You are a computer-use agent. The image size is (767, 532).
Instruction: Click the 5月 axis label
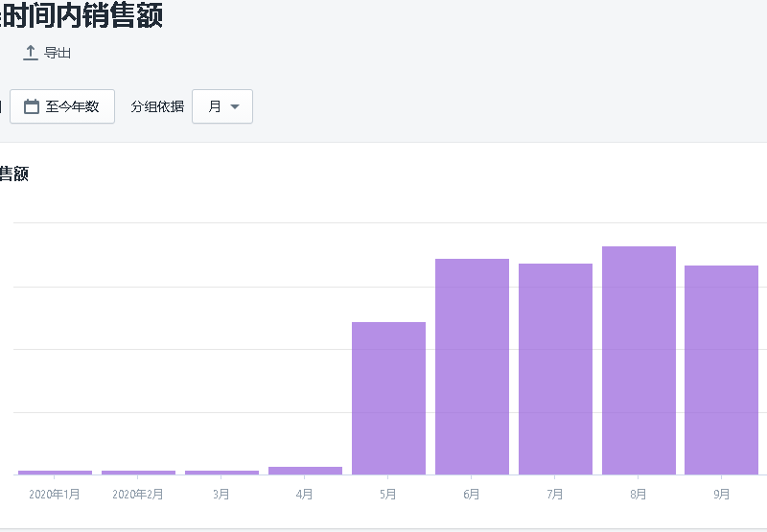coord(388,495)
